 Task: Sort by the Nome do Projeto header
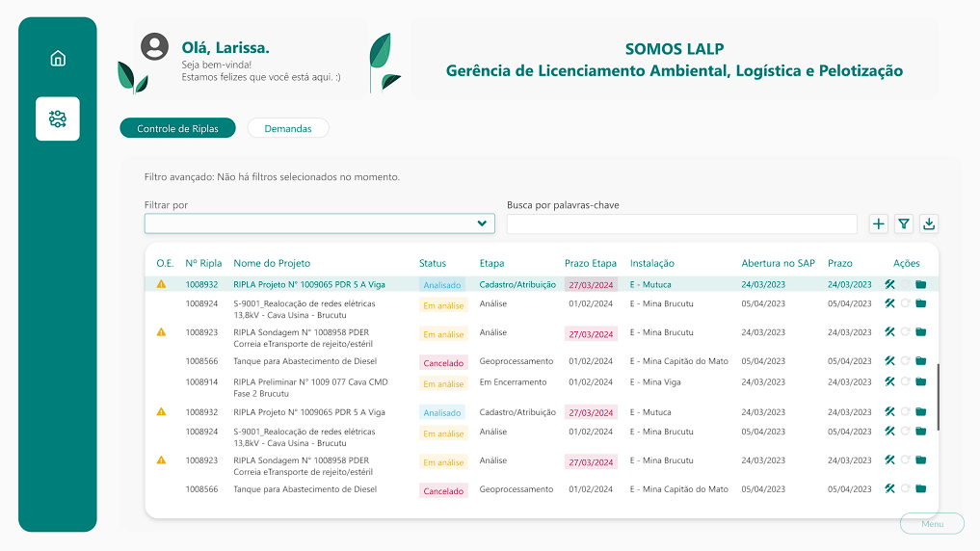272,263
